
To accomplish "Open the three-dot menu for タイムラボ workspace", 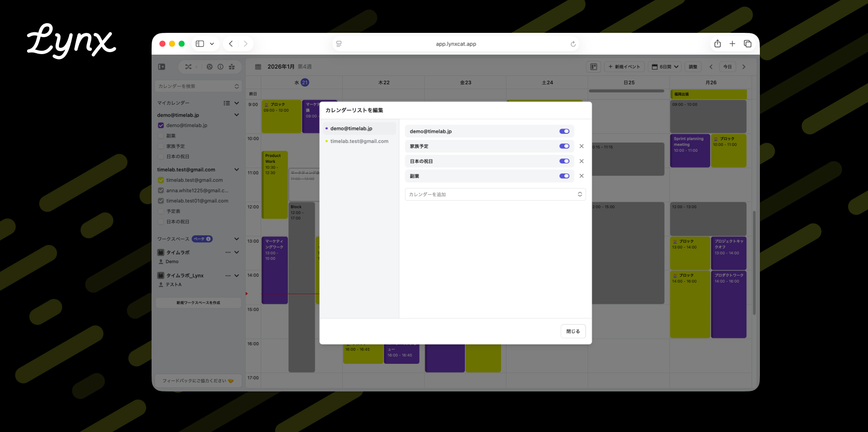I will [x=228, y=252].
